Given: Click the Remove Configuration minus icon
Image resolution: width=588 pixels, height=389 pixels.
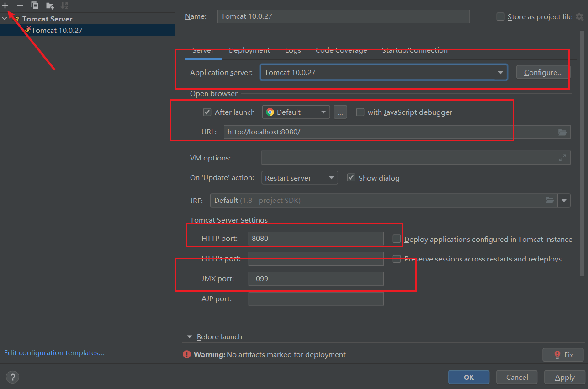Looking at the screenshot, I should pos(20,5).
